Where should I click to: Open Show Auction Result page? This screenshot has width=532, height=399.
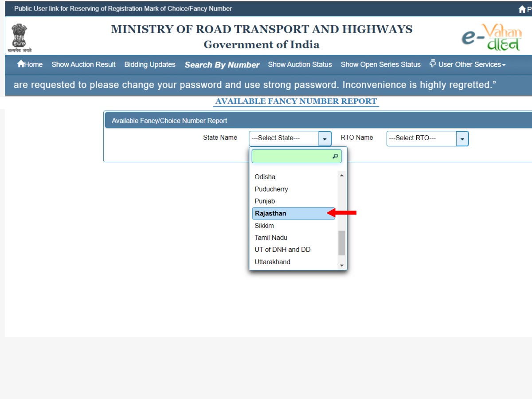click(x=83, y=64)
